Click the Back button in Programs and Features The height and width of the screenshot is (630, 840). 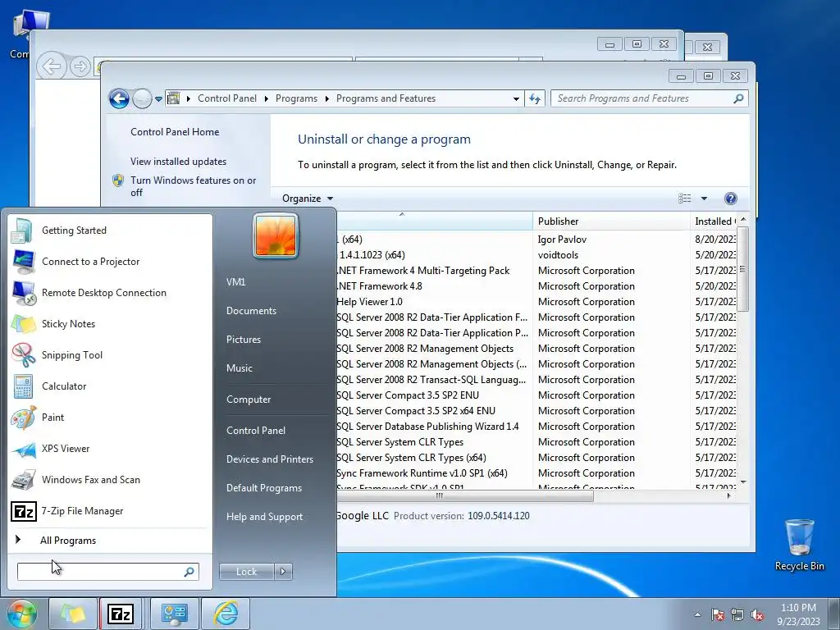point(119,98)
